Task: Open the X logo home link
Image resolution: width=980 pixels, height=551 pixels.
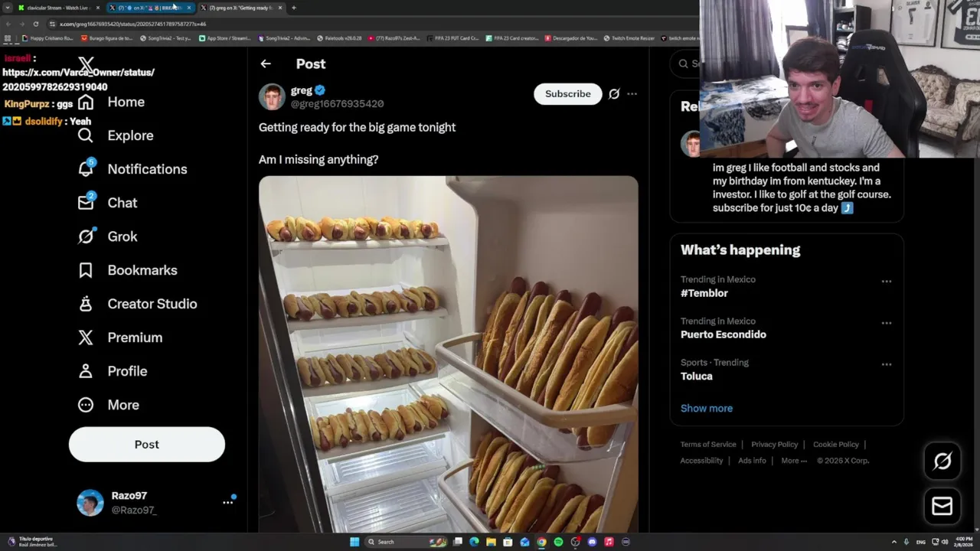Action: [87, 66]
